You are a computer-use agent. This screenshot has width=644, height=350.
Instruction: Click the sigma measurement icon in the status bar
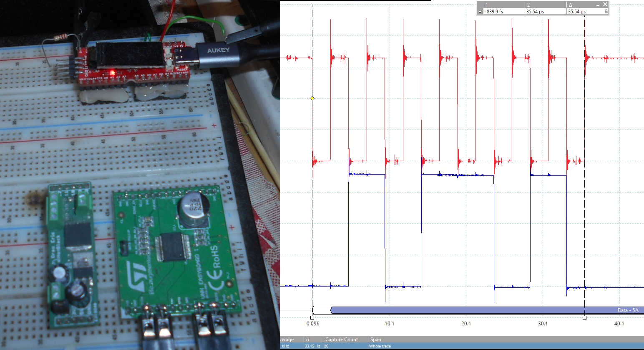307,340
